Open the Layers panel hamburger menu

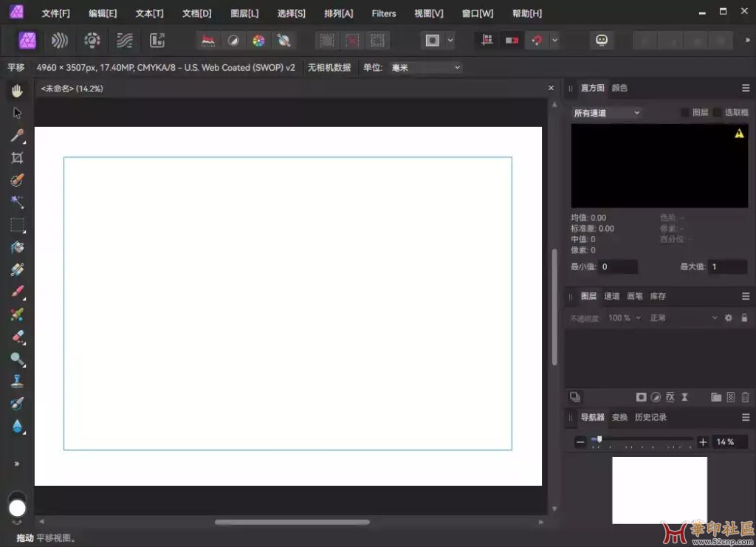click(x=746, y=296)
